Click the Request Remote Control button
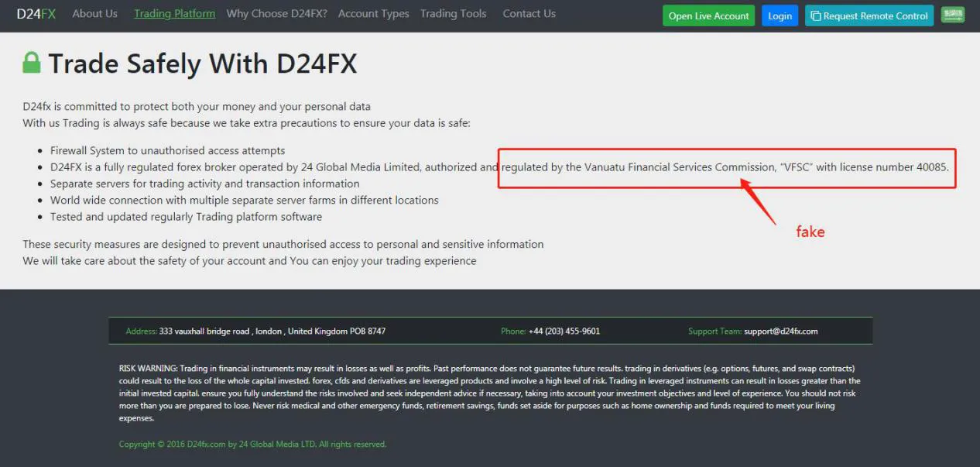The width and height of the screenshot is (980, 467). [x=869, y=15]
